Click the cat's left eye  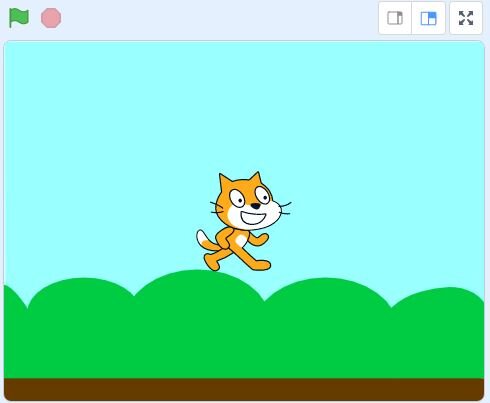pyautogui.click(x=238, y=199)
